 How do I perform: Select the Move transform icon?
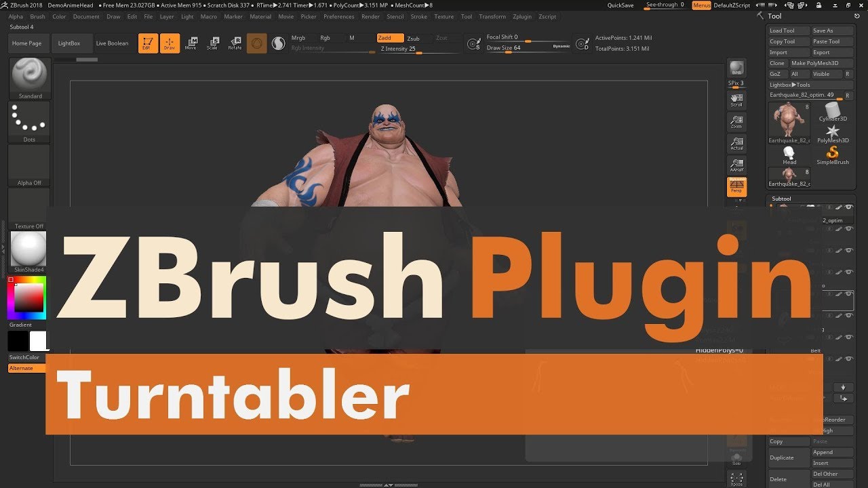(x=191, y=43)
